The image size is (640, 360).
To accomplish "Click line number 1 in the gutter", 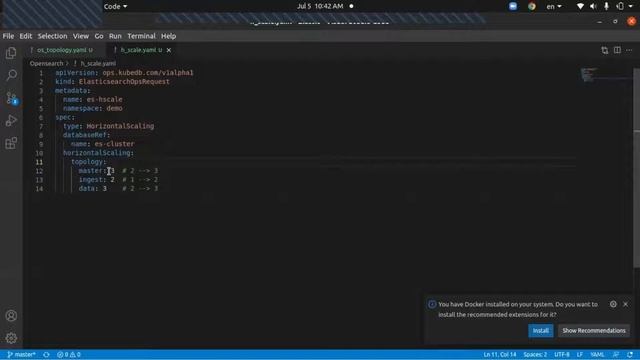I will [x=41, y=73].
